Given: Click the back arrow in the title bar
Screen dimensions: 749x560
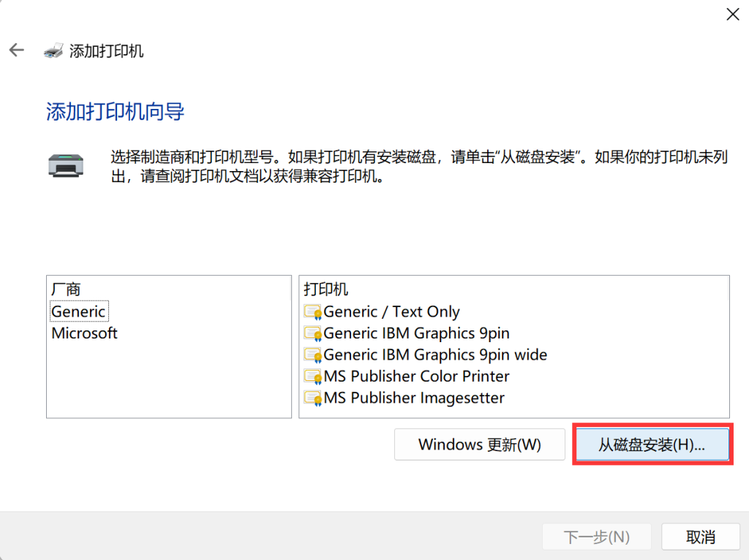Looking at the screenshot, I should pyautogui.click(x=16, y=50).
